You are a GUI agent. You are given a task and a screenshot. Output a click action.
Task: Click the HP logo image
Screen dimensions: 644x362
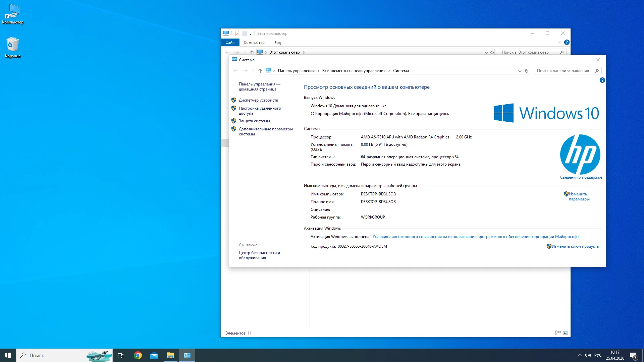[x=580, y=154]
